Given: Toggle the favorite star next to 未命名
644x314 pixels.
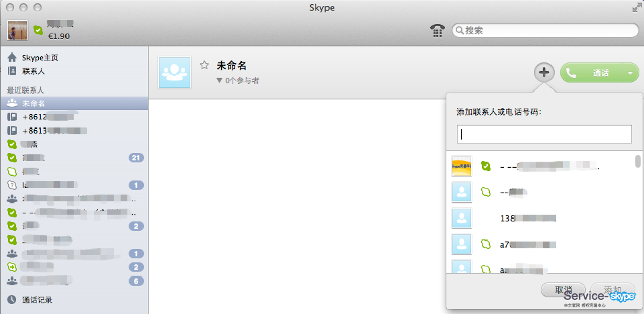Looking at the screenshot, I should coord(204,65).
